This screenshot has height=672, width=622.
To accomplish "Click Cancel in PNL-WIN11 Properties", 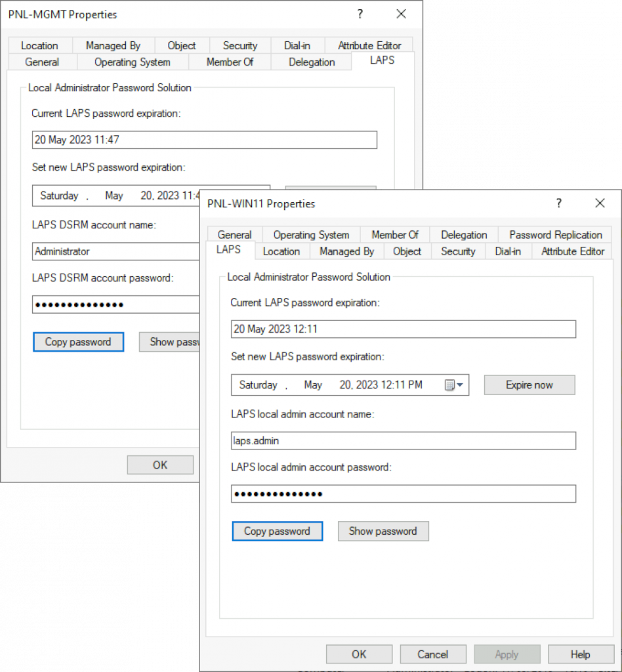I will (x=433, y=654).
